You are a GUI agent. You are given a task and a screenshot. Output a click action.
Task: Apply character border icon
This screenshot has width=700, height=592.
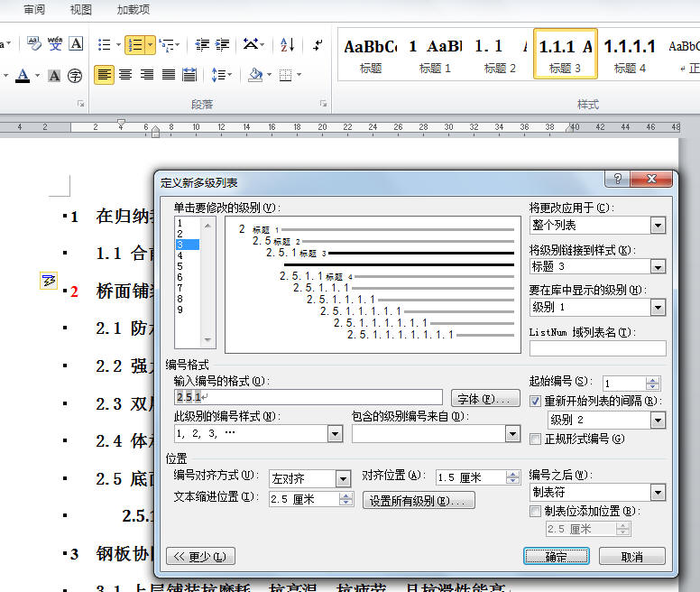[76, 43]
